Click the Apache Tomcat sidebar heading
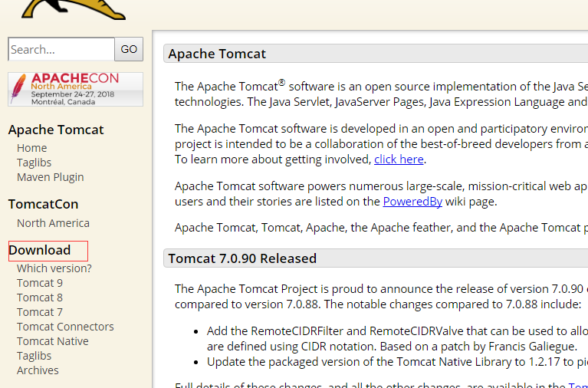 point(56,130)
